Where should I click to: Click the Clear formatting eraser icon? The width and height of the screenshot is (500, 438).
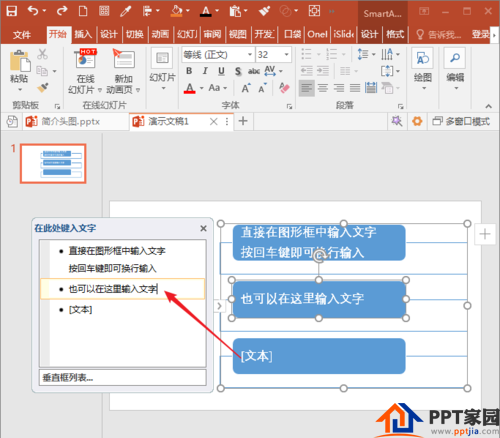tap(284, 88)
